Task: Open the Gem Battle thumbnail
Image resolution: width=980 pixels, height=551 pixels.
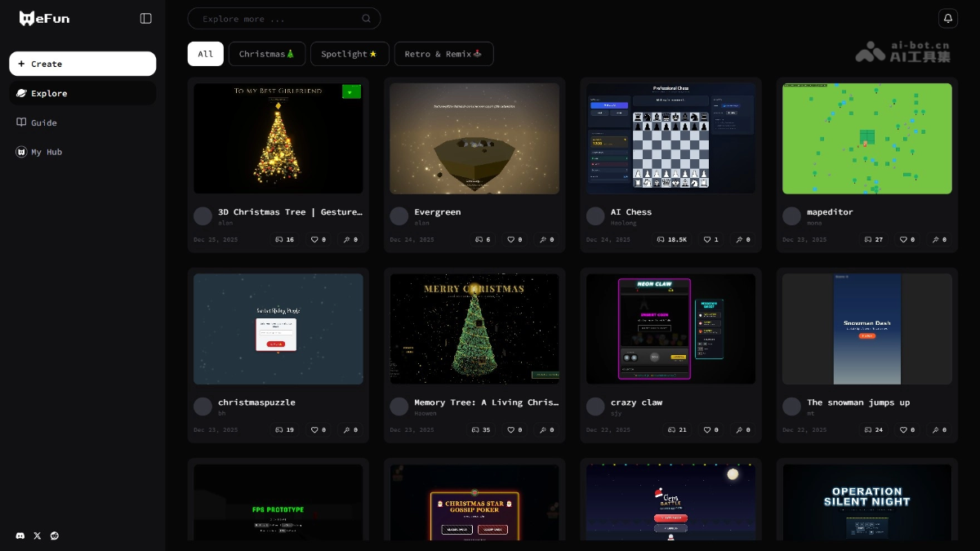Action: tap(670, 503)
